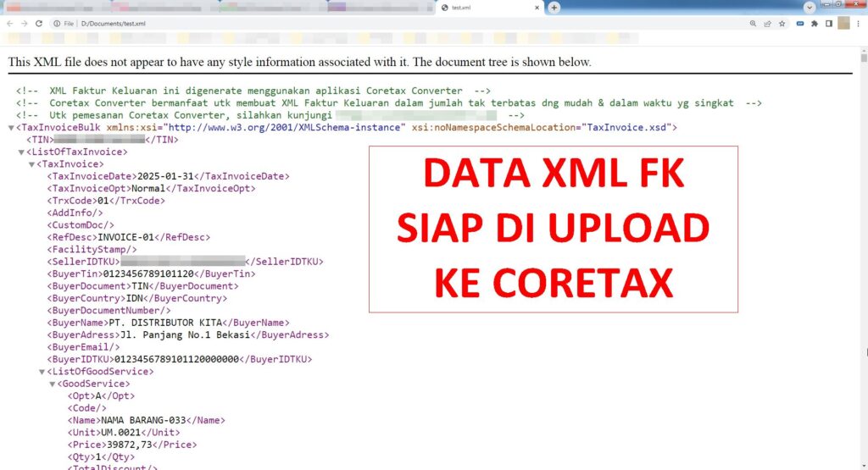
Task: Click the BuyerTin value 0123456789101120
Action: [148, 274]
